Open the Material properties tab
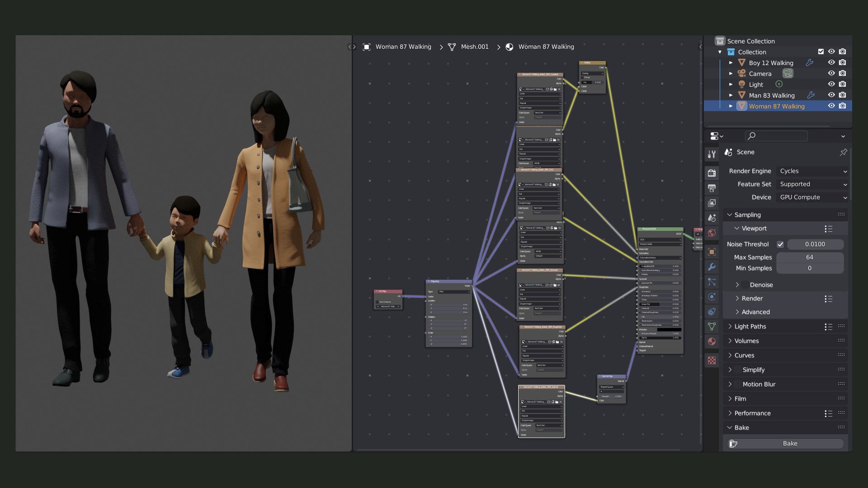Screen dimensions: 868x488 (x=712, y=342)
